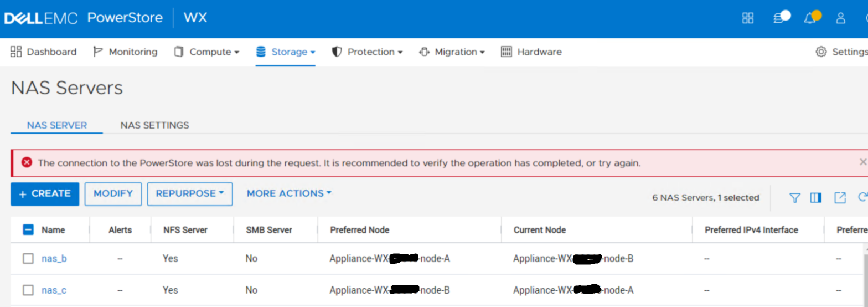The height and width of the screenshot is (307, 868).
Task: Open the jobs icon in header
Action: click(779, 18)
